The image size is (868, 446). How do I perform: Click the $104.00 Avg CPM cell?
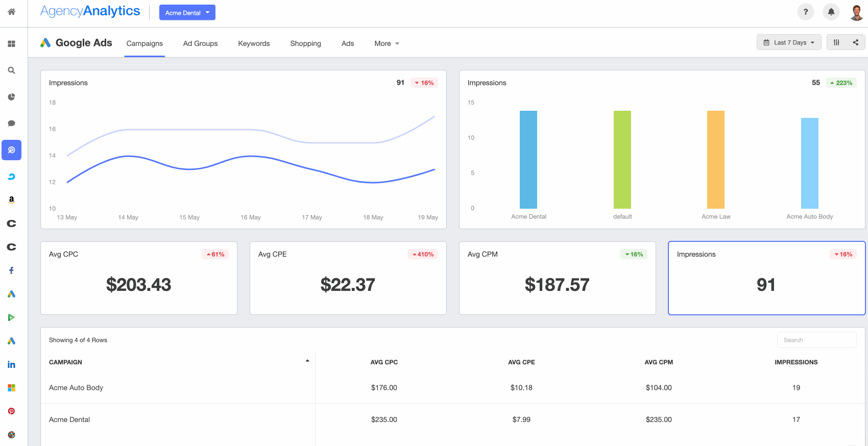pyautogui.click(x=659, y=388)
